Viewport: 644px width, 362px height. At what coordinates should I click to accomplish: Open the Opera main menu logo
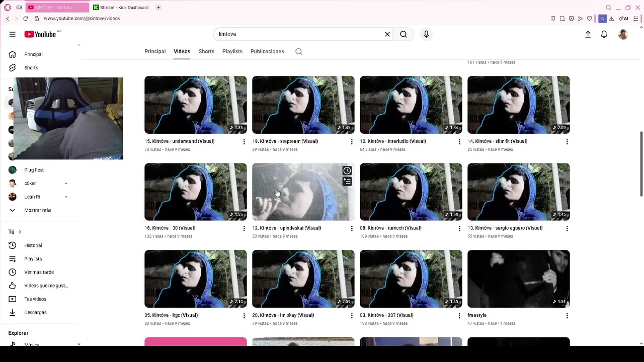pyautogui.click(x=8, y=8)
